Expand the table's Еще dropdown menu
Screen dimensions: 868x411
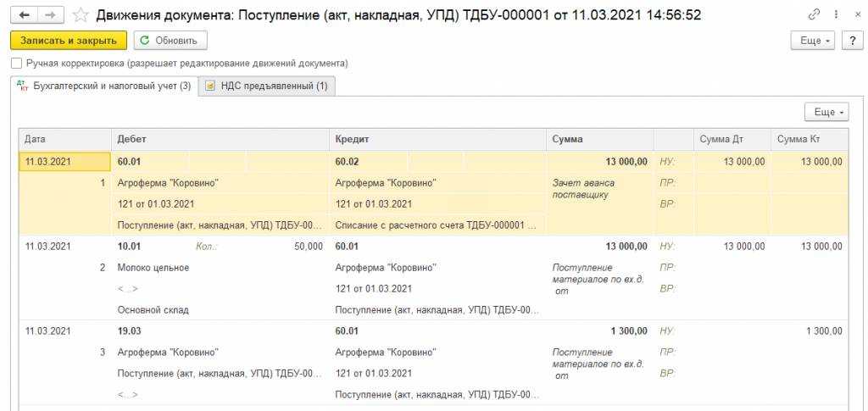tap(826, 112)
